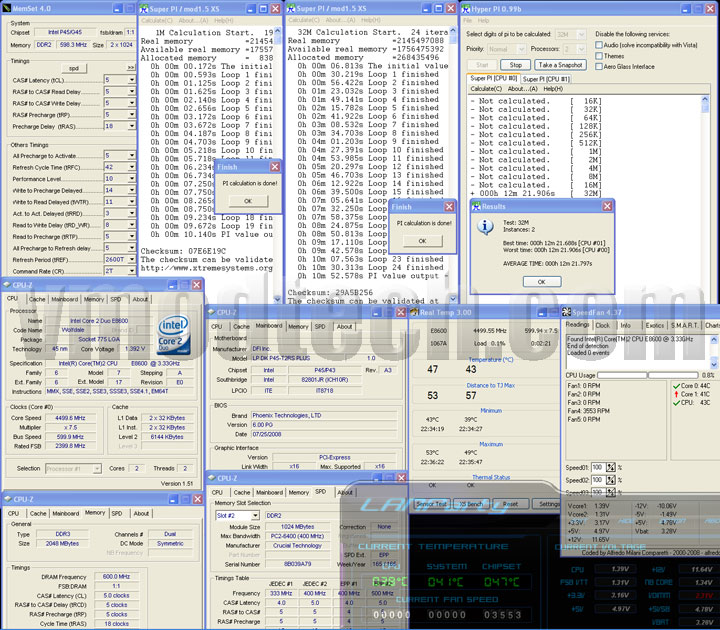Image resolution: width=720 pixels, height=630 pixels.
Task: Click the Super PI icon of the 32M calculation window
Action: (291, 8)
